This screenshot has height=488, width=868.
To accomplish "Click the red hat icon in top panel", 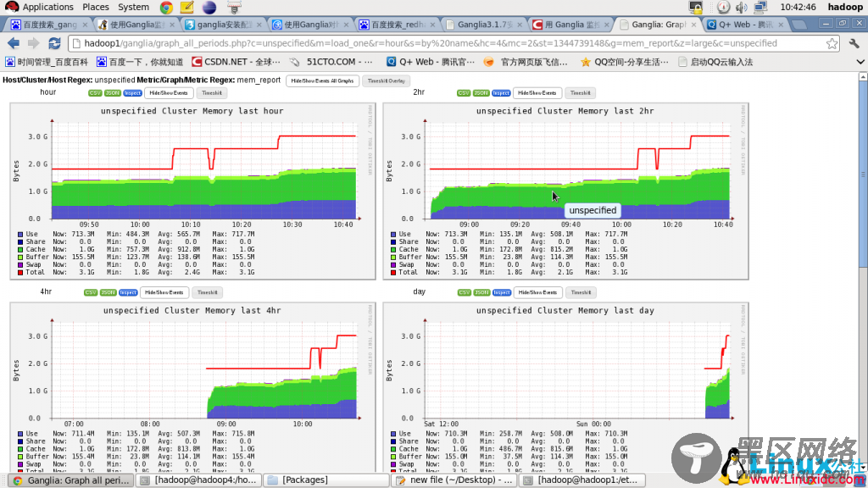I will click(x=11, y=7).
